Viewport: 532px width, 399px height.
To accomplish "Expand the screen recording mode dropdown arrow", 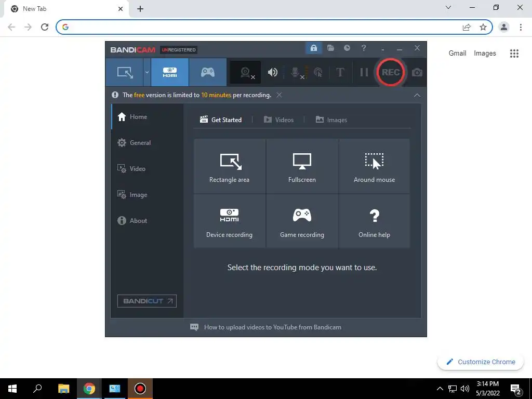I will pyautogui.click(x=147, y=72).
